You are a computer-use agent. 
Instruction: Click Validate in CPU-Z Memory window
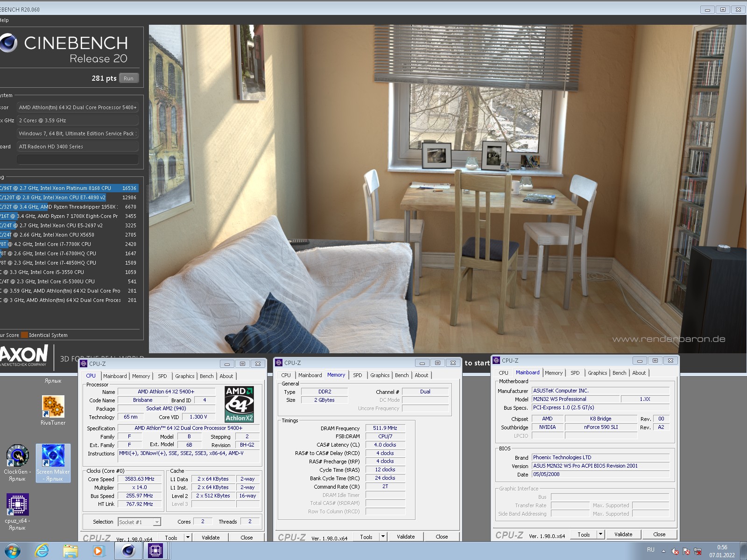pyautogui.click(x=406, y=537)
